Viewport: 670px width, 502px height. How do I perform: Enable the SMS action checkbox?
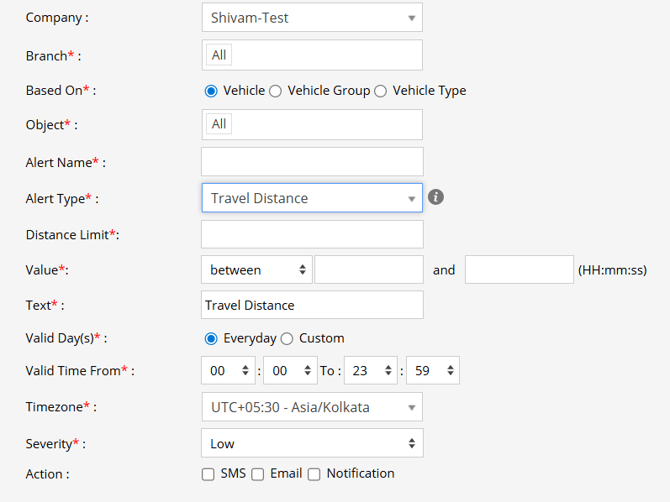pos(208,474)
